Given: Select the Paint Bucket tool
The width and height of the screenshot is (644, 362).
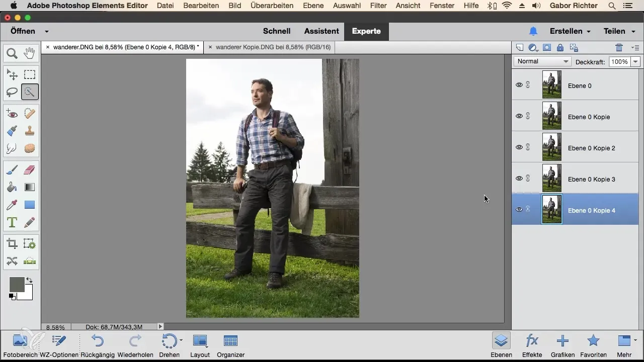Looking at the screenshot, I should pyautogui.click(x=12, y=188).
